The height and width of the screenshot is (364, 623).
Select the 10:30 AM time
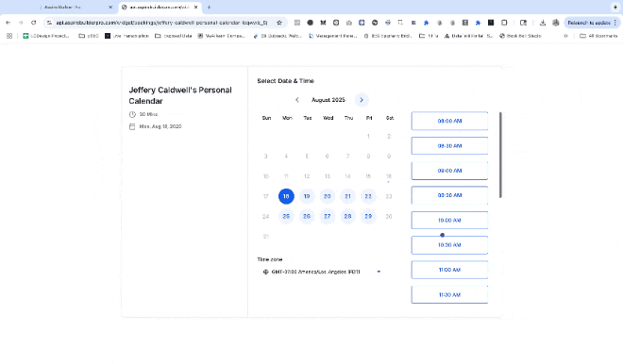(449, 245)
